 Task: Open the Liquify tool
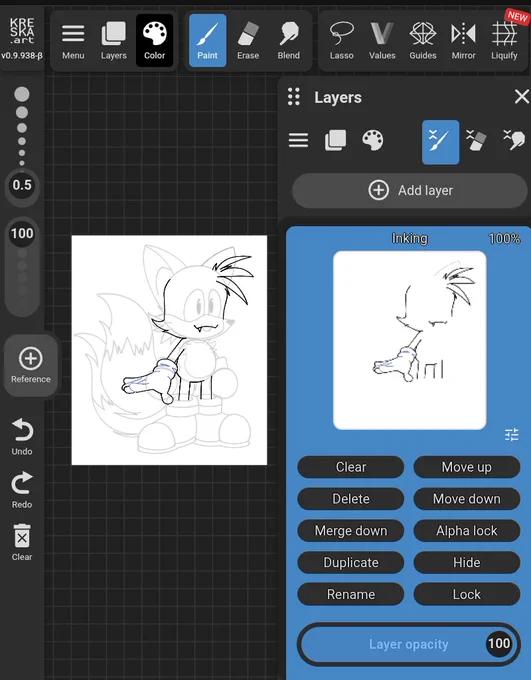click(x=504, y=41)
